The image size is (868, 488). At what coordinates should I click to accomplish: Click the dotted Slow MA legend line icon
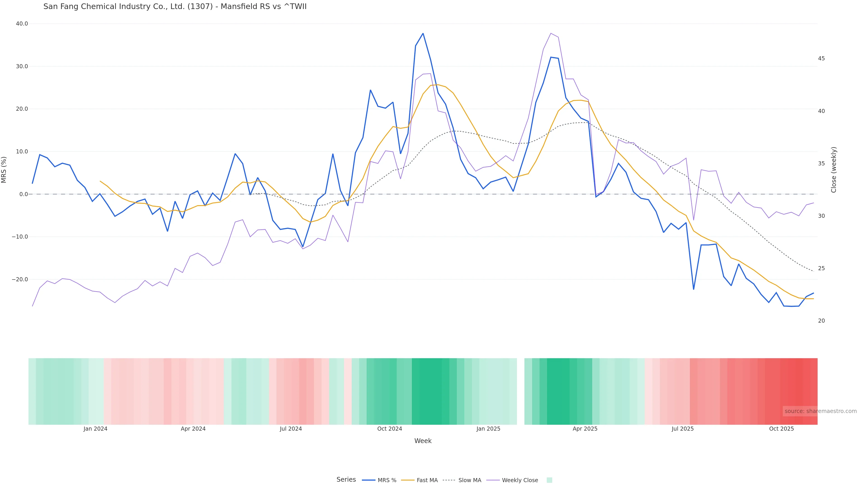coord(449,480)
